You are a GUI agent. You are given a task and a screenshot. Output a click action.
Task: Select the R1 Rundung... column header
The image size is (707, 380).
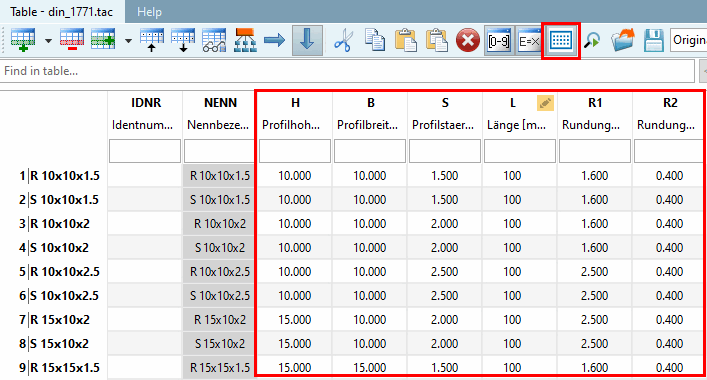click(x=595, y=114)
